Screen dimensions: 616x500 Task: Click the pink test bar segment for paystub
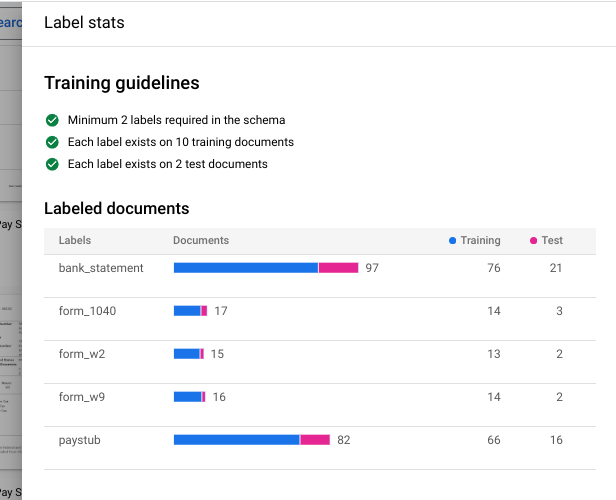point(315,440)
